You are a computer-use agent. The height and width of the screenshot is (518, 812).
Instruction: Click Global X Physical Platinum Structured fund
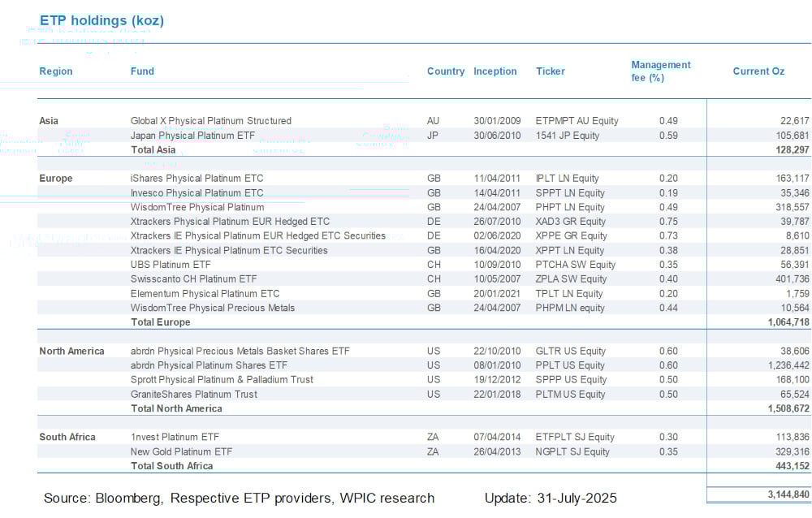coord(211,121)
